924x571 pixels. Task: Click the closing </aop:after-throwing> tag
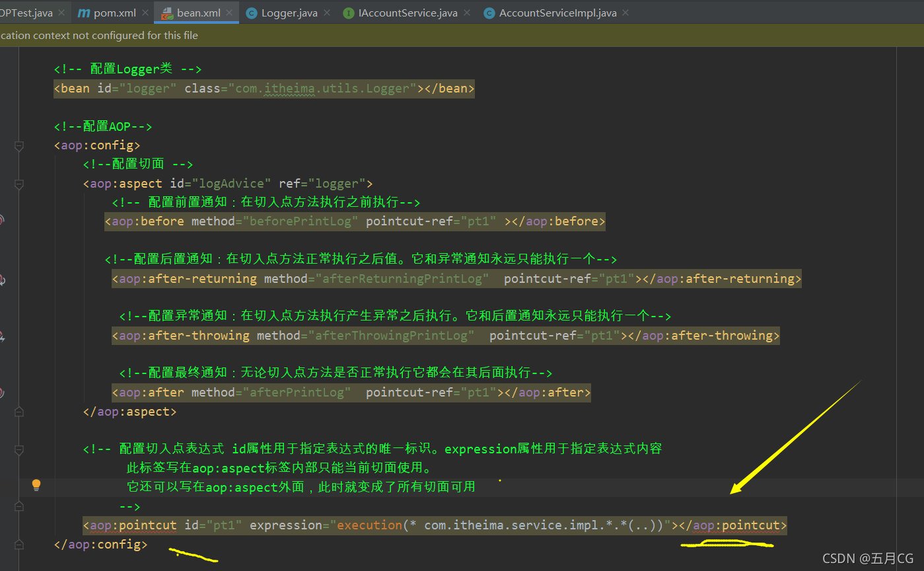(704, 336)
